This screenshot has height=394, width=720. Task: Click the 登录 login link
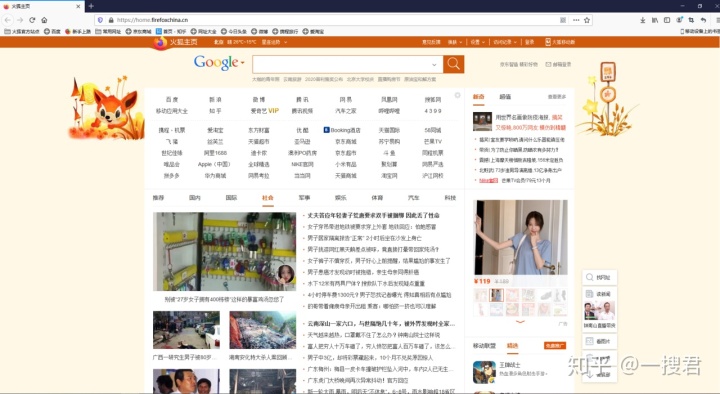pyautogui.click(x=529, y=42)
